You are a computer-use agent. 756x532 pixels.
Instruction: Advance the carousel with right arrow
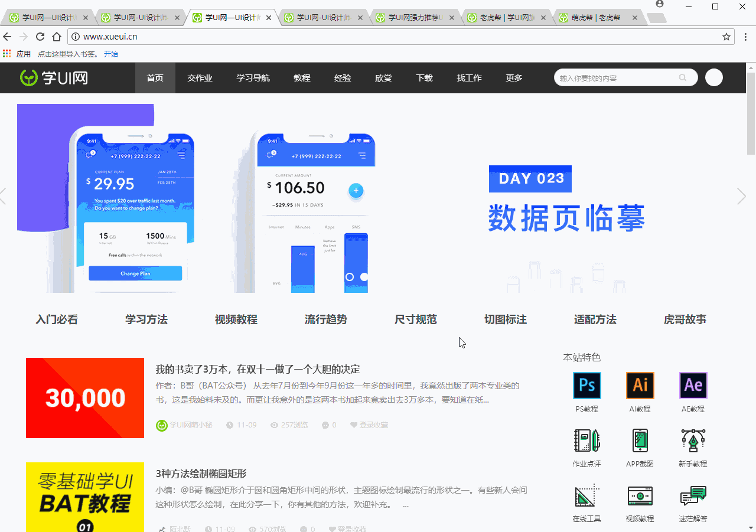click(x=742, y=196)
